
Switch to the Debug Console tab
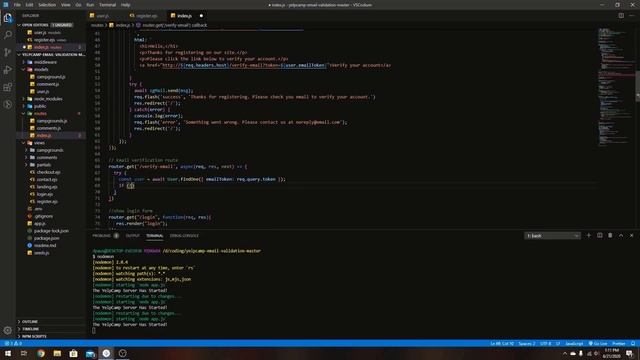click(x=184, y=236)
